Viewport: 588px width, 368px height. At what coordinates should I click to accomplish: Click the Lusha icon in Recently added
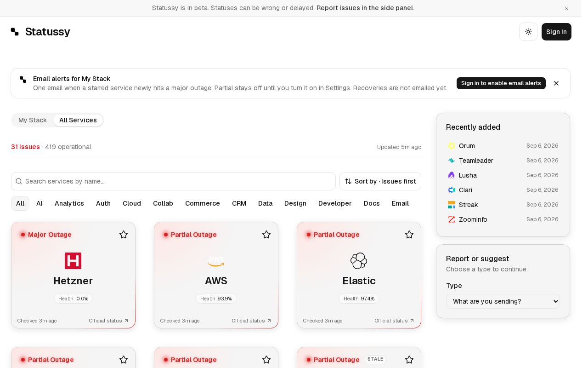452,175
